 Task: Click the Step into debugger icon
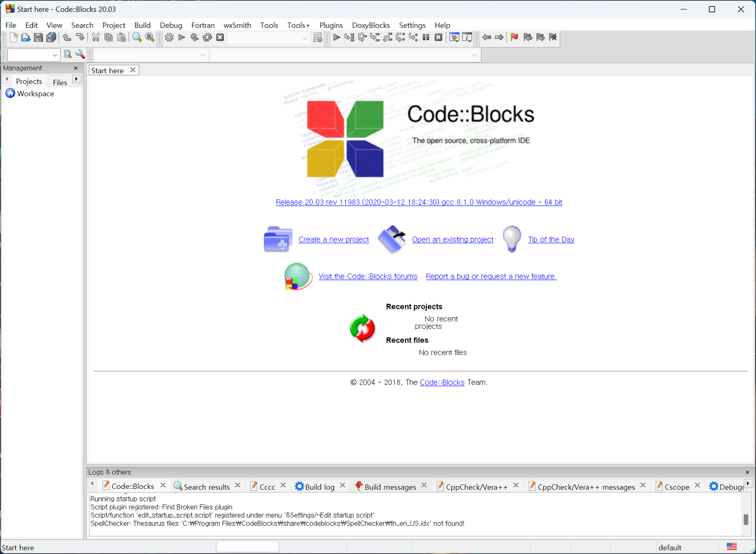click(375, 37)
